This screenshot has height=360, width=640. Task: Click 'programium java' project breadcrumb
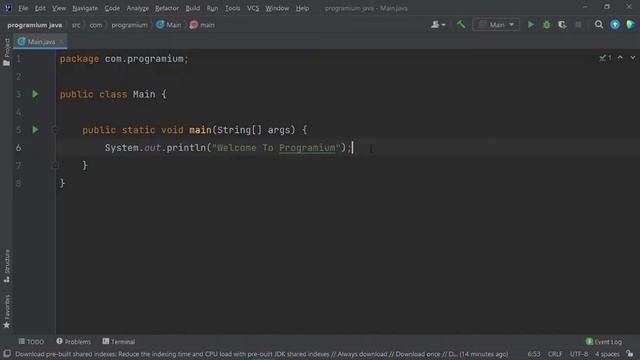pos(35,25)
